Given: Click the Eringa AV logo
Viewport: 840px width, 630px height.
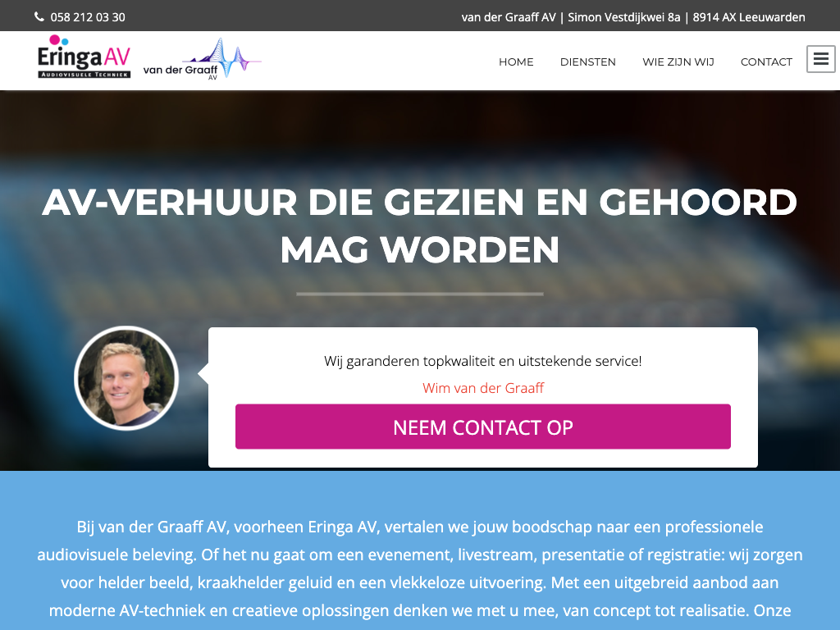Looking at the screenshot, I should pyautogui.click(x=84, y=57).
